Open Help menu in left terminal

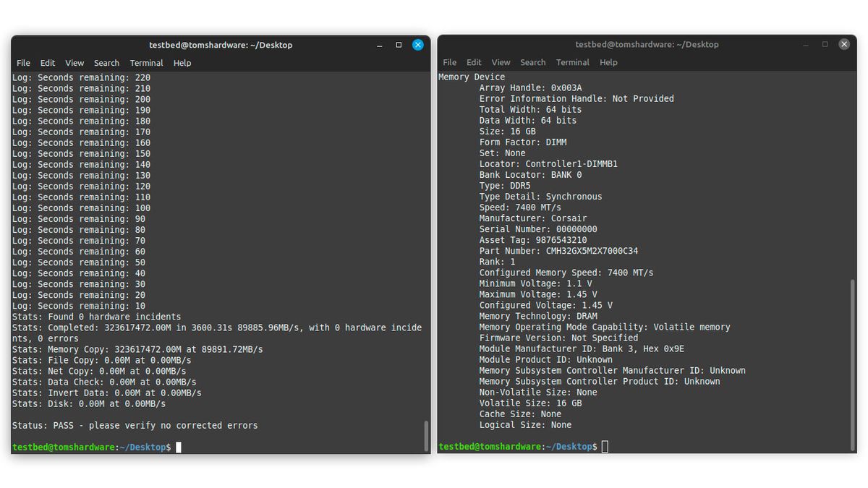point(182,63)
